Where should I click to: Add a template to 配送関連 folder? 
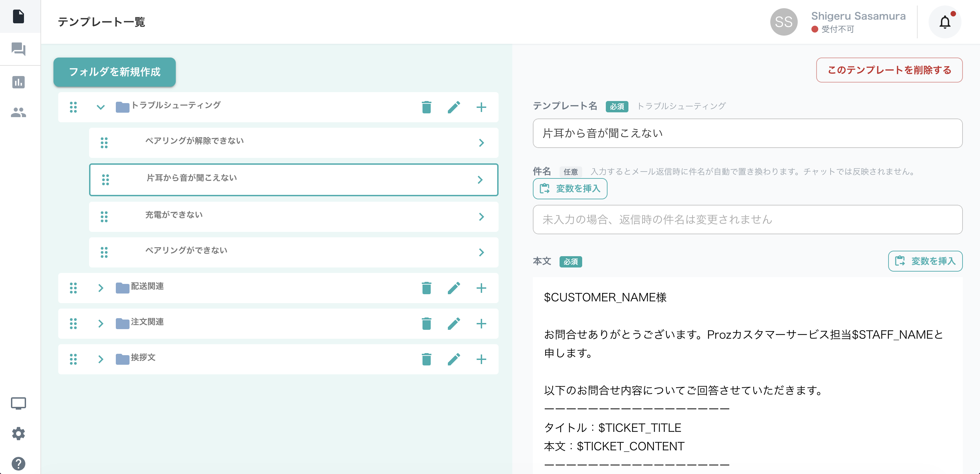(x=481, y=288)
